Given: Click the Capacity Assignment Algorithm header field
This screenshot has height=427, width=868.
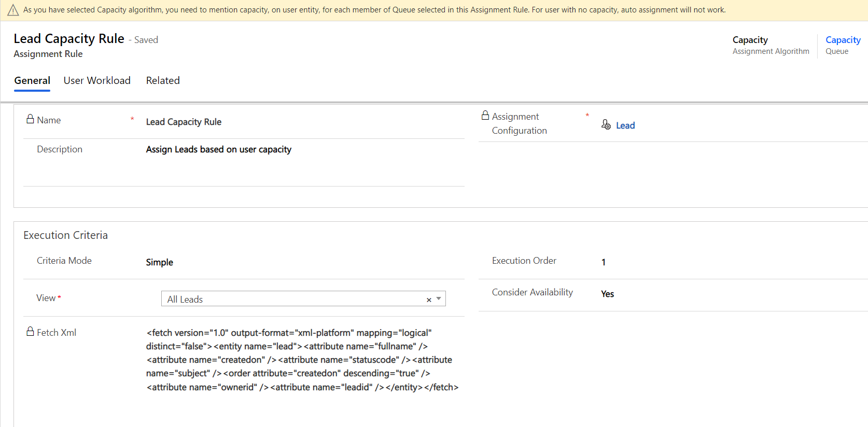Looking at the screenshot, I should tap(750, 40).
